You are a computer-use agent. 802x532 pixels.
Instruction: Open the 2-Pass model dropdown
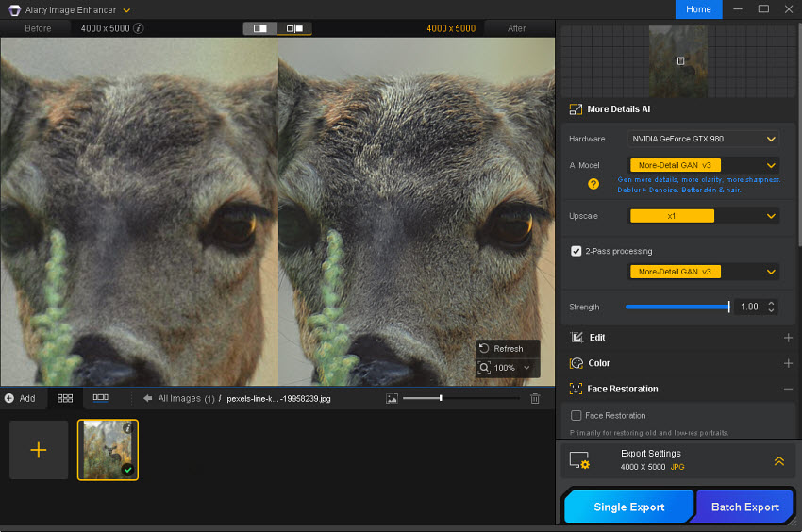(703, 272)
